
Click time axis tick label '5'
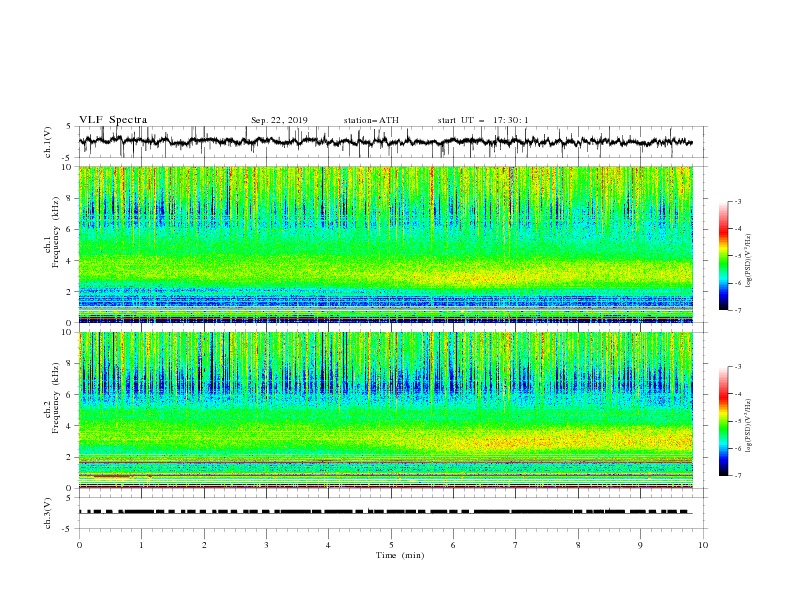pos(391,545)
